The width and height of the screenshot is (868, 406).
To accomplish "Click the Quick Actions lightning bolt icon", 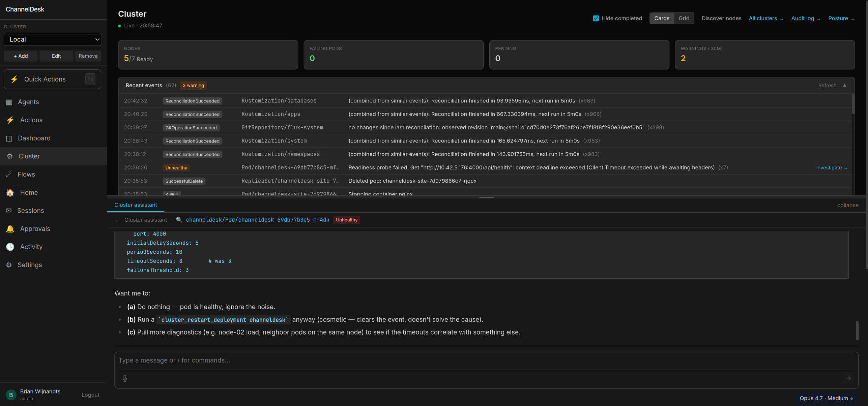I will coord(14,79).
